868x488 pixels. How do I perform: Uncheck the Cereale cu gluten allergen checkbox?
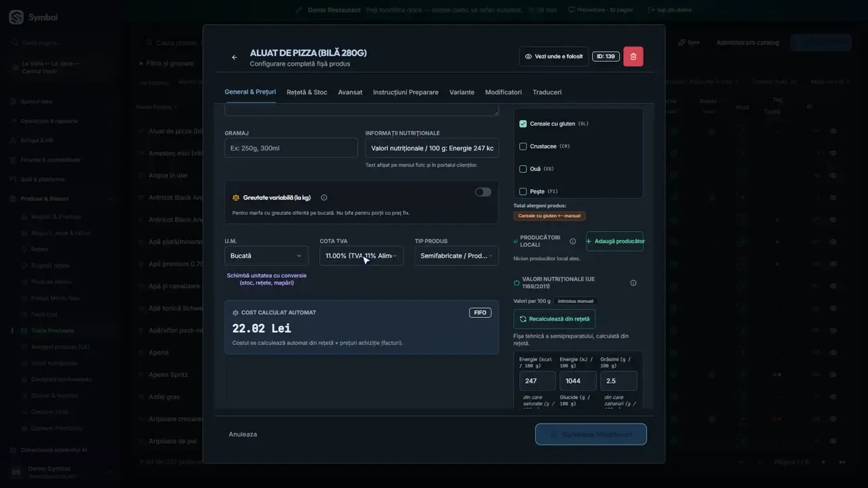(523, 124)
